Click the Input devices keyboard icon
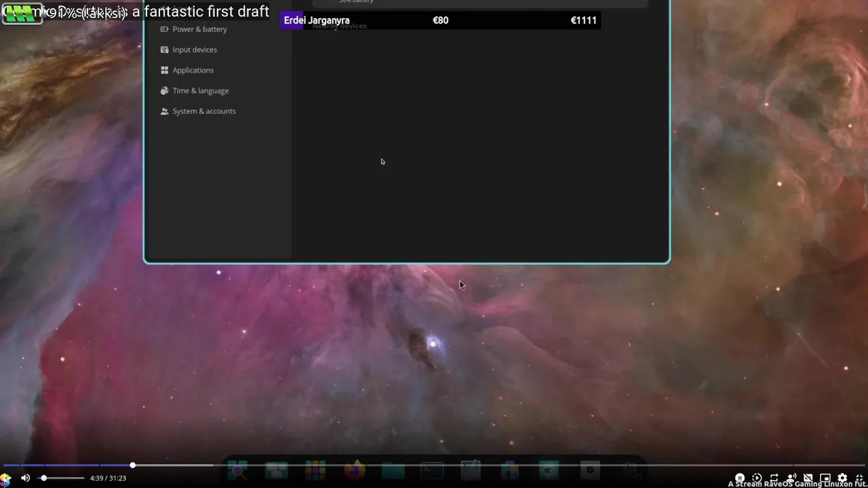Viewport: 868px width, 488px height. [x=164, y=49]
